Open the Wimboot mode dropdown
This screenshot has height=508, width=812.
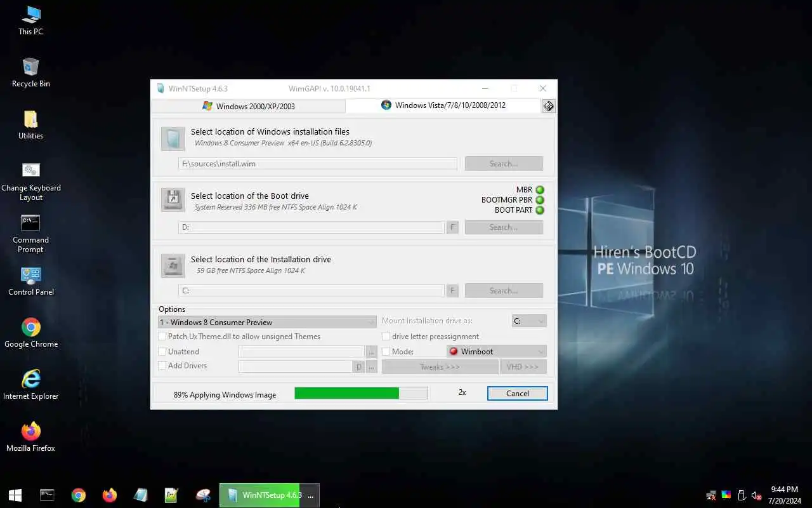[x=496, y=351]
